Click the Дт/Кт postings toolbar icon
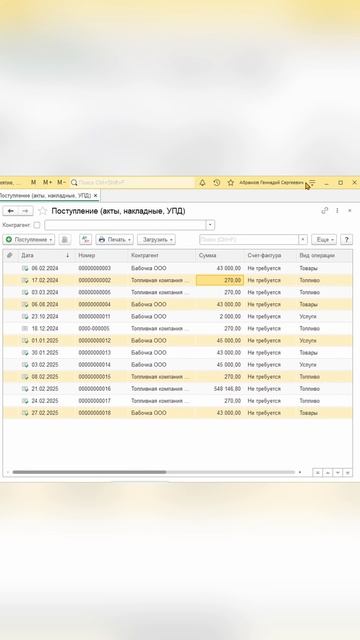 point(85,240)
